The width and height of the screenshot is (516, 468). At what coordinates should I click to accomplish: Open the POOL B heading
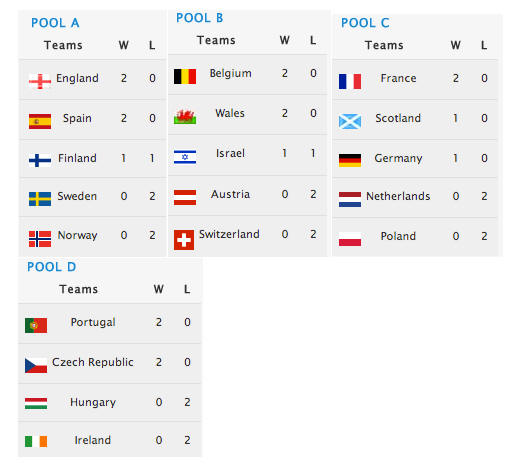click(x=199, y=18)
